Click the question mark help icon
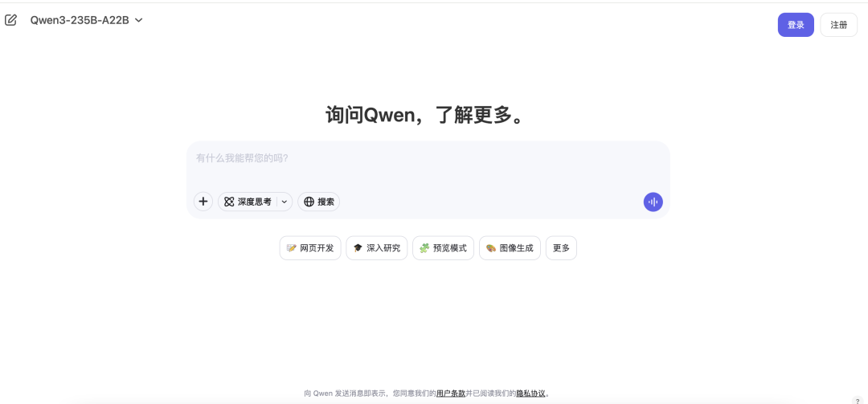Image resolution: width=868 pixels, height=404 pixels. pos(858,402)
